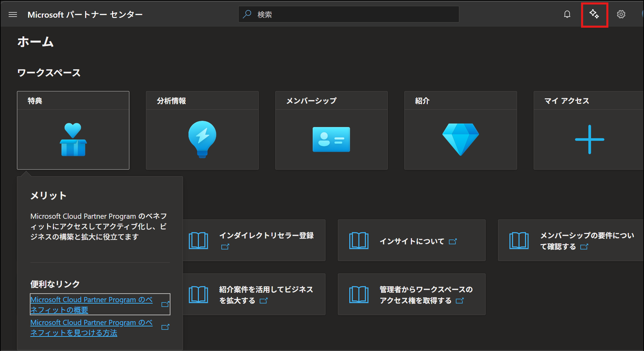Open Microsoft Cloud Partner Program のベネフィットを見つける方法 link
The image size is (644, 351).
click(x=91, y=327)
